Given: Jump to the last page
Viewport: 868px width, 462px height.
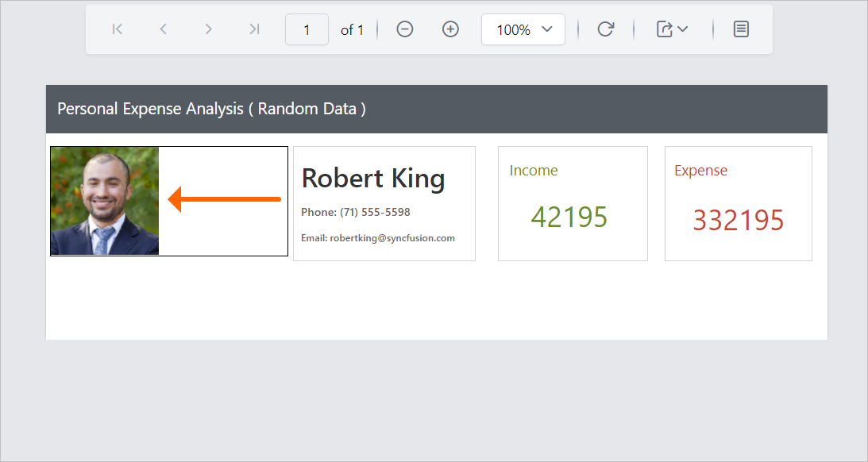Looking at the screenshot, I should pos(254,29).
